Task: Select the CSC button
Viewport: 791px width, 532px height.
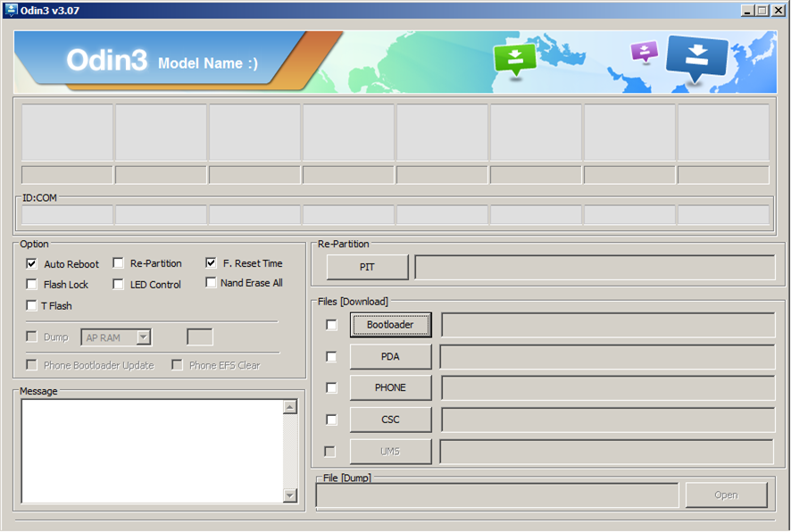Action: tap(390, 420)
